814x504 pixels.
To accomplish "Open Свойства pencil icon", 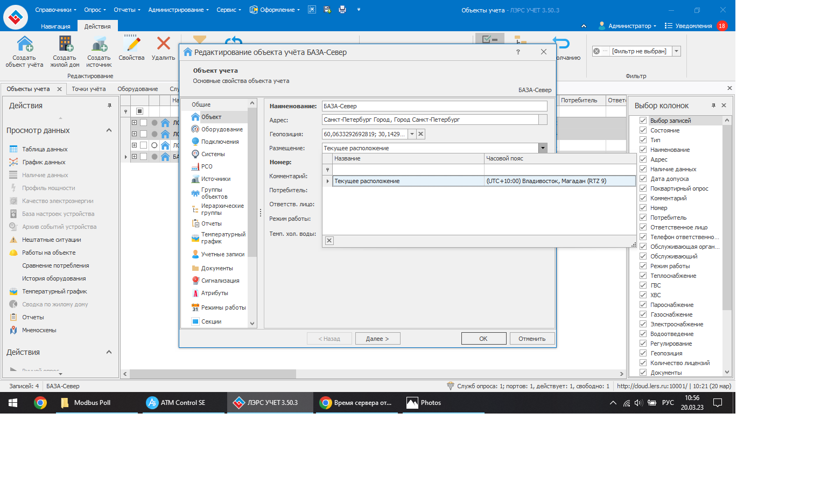I will 132,44.
